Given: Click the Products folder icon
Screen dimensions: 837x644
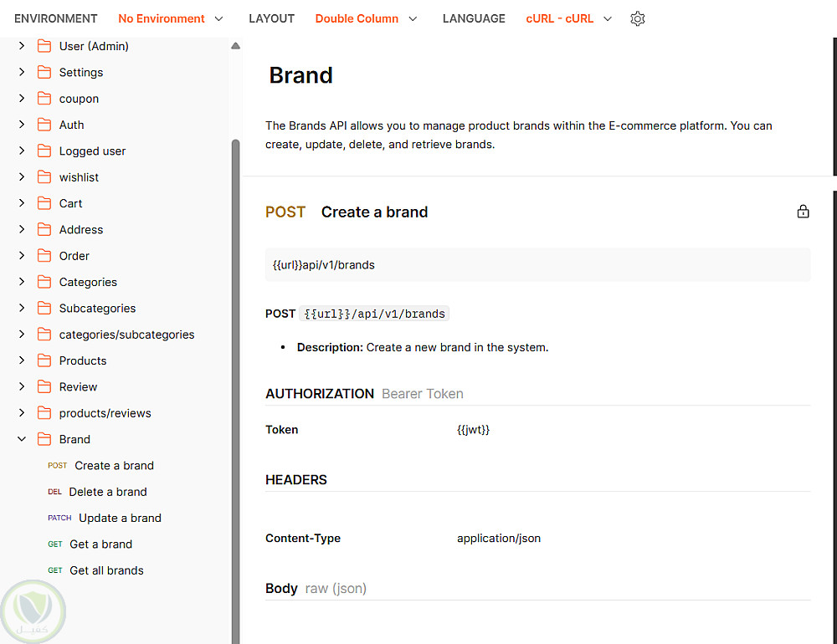Looking at the screenshot, I should coord(44,360).
